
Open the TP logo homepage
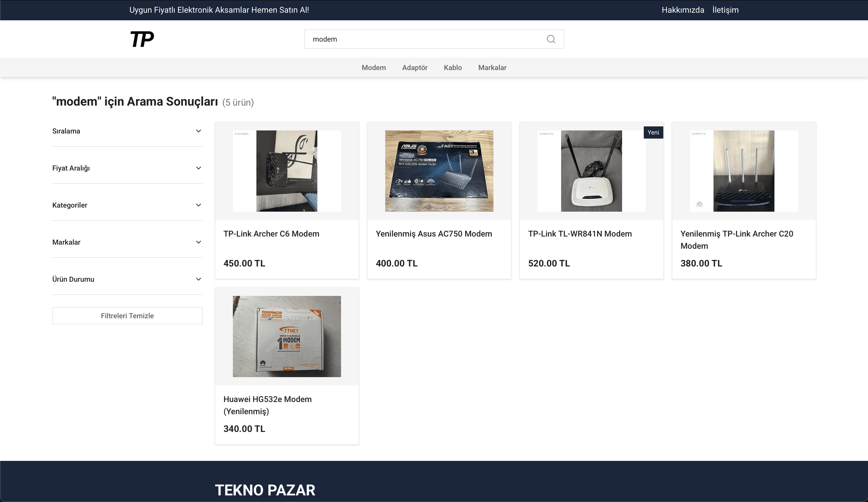[142, 39]
